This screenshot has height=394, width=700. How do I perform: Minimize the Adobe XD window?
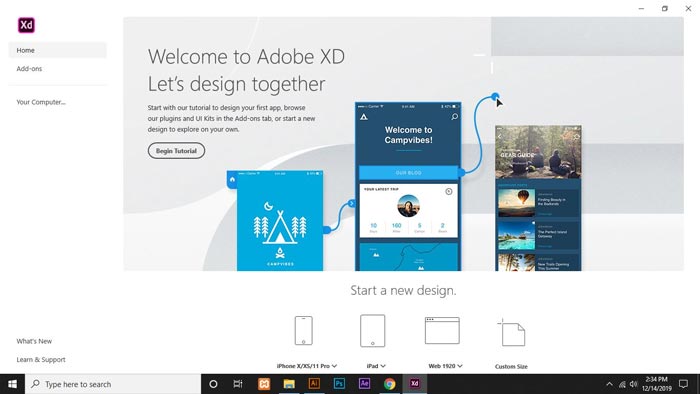pyautogui.click(x=641, y=8)
